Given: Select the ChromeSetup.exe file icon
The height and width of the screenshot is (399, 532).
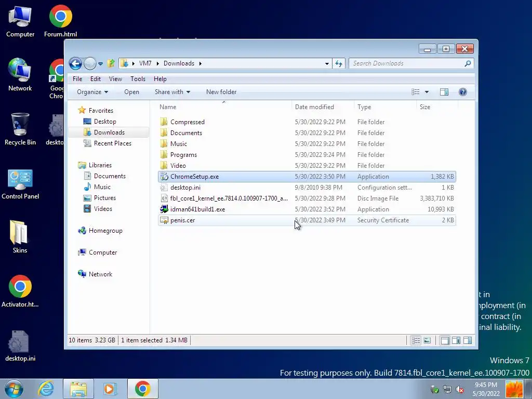Looking at the screenshot, I should coord(164,177).
